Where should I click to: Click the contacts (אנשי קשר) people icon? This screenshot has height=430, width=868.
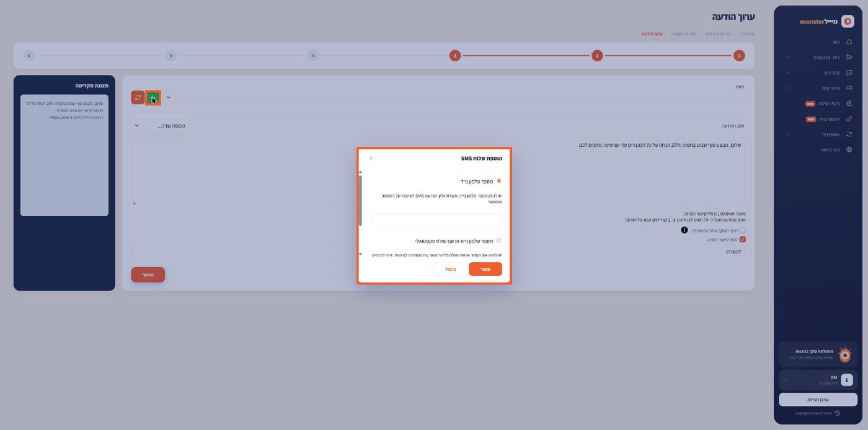[x=849, y=88]
